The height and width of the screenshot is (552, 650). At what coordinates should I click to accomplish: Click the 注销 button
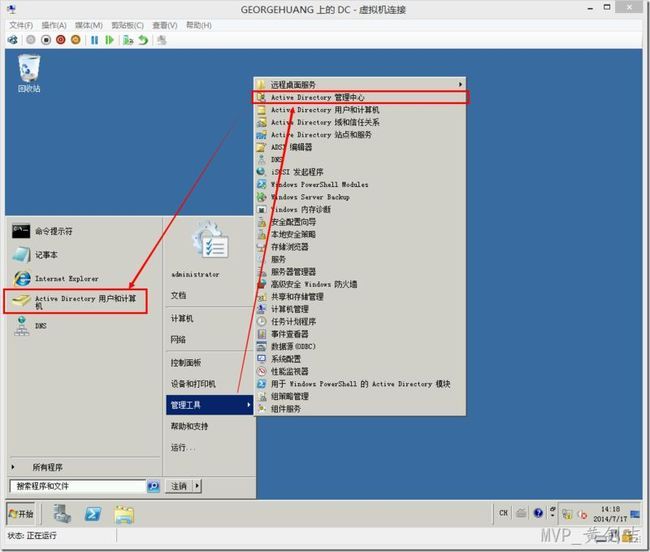click(179, 486)
